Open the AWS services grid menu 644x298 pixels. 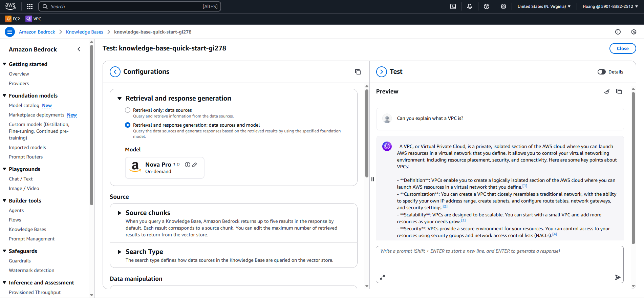point(30,6)
